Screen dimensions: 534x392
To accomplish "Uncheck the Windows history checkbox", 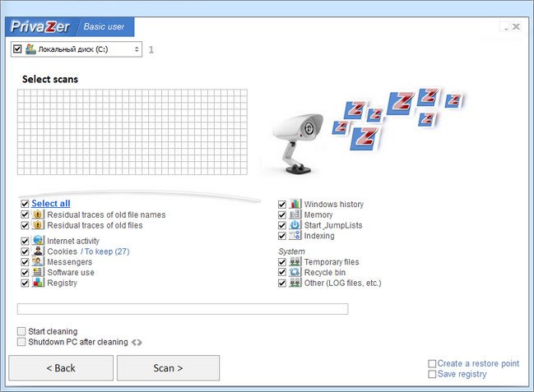I will 282,204.
